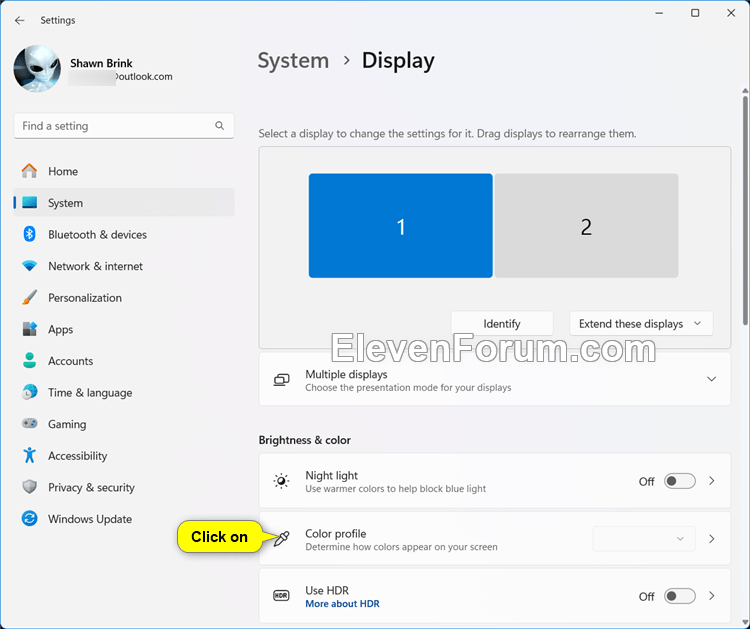The width and height of the screenshot is (750, 629).
Task: Click the Privacy & security shield icon
Action: (x=30, y=487)
